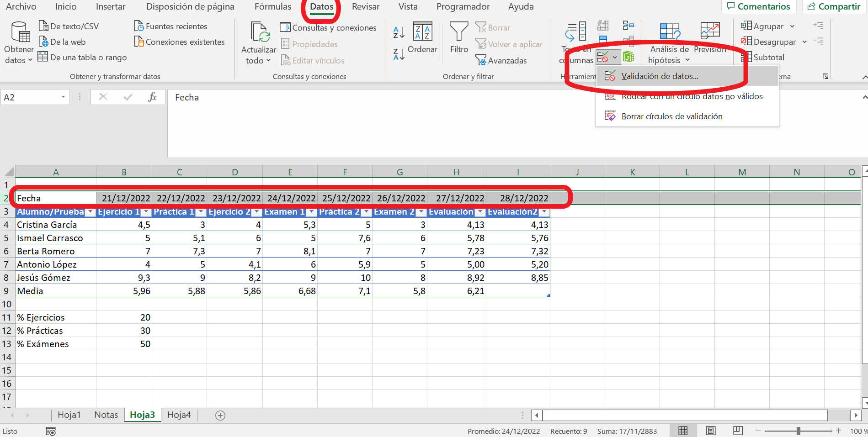
Task: Expand the Actualizar todo dropdown arrow
Action: pos(268,60)
